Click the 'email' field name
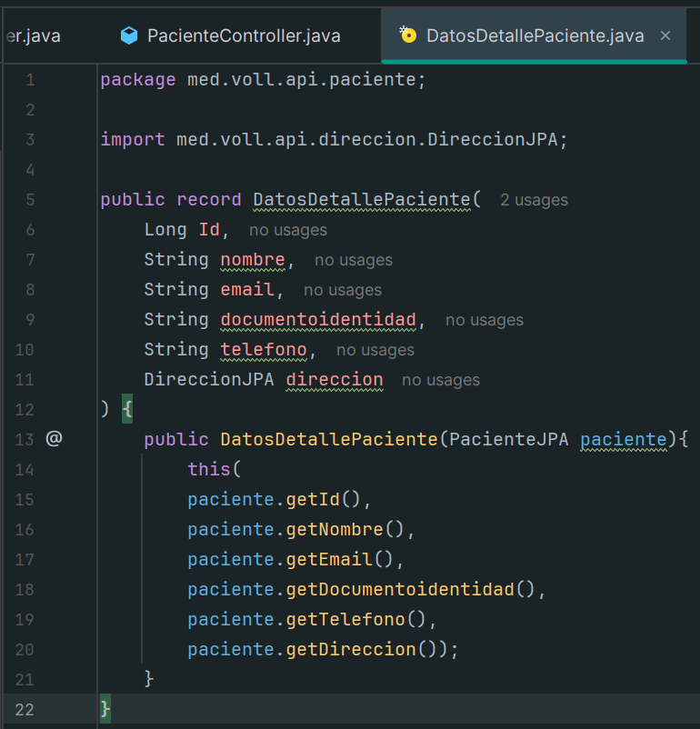700x729 pixels. (247, 290)
